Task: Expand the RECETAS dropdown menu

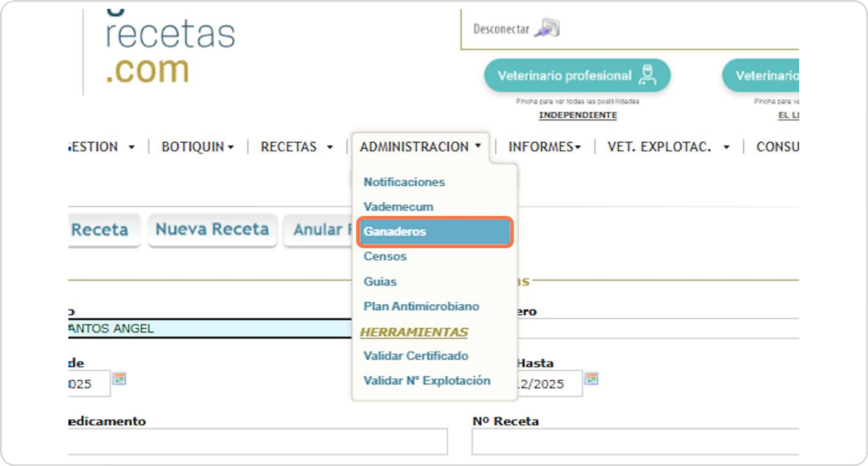Action: [297, 147]
